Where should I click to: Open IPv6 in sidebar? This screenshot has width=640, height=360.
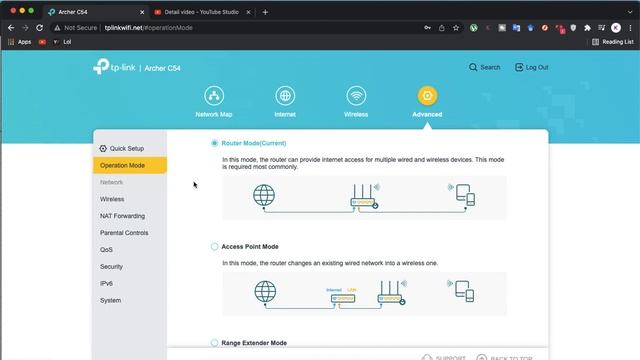[x=106, y=283]
